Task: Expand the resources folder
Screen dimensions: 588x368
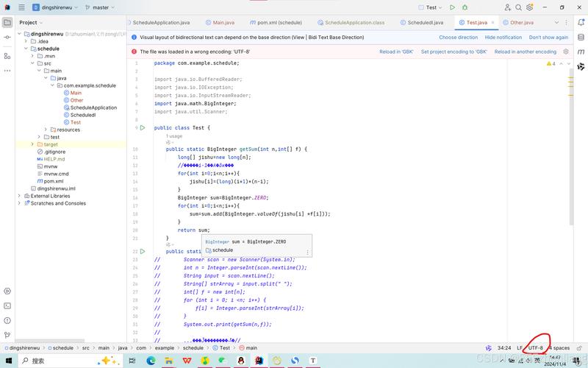Action: pyautogui.click(x=46, y=130)
